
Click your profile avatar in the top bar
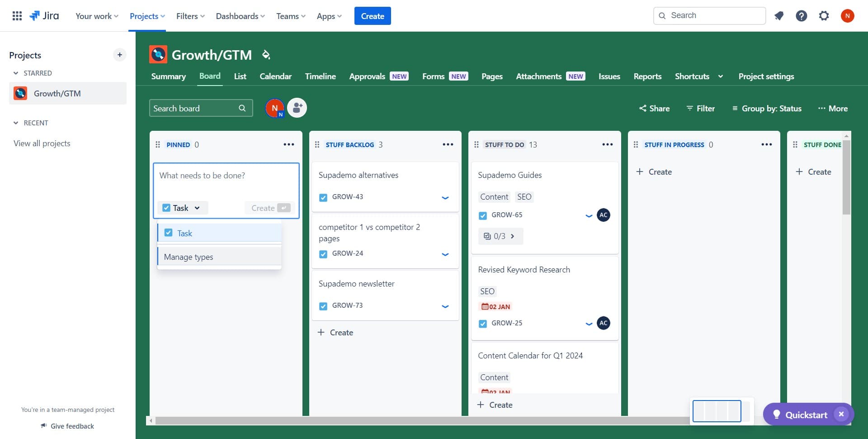[x=848, y=15]
